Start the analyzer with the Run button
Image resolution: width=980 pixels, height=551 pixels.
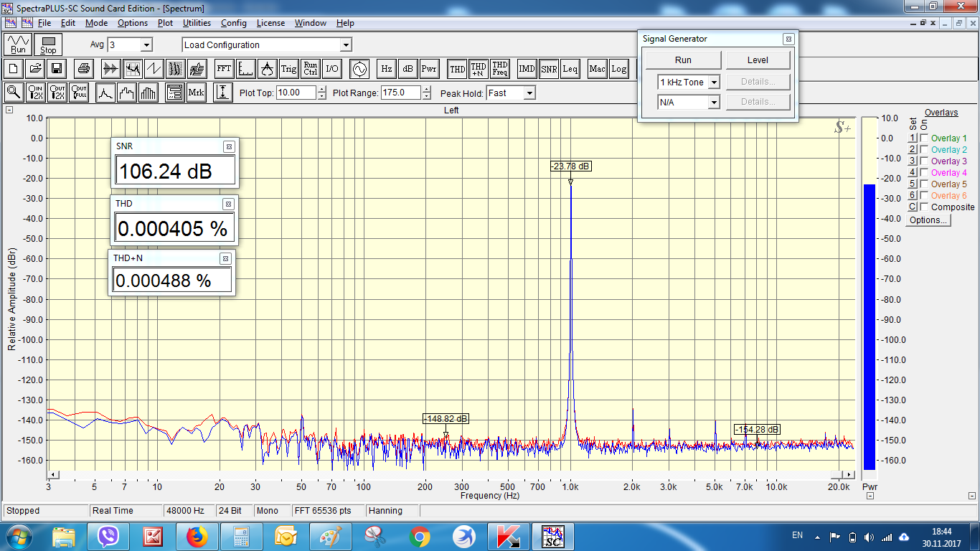pos(18,44)
